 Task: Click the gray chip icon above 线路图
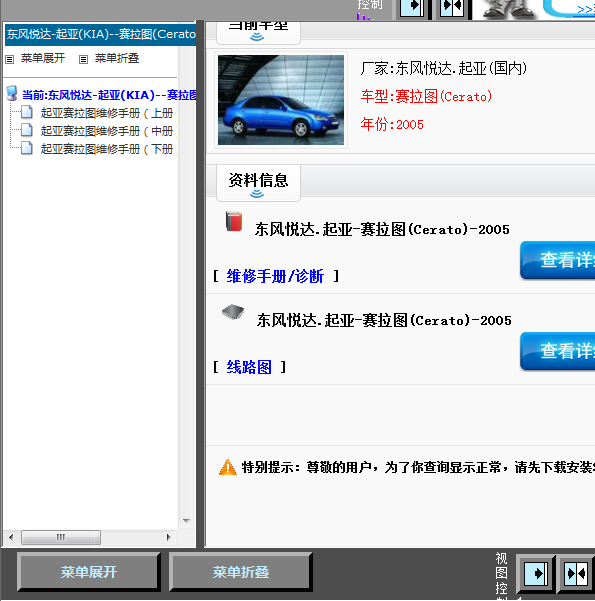[233, 312]
